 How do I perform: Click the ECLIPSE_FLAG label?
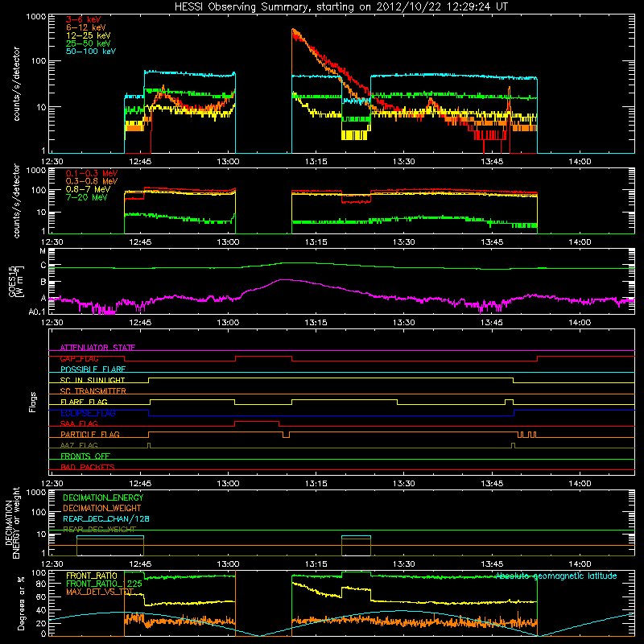pos(88,413)
